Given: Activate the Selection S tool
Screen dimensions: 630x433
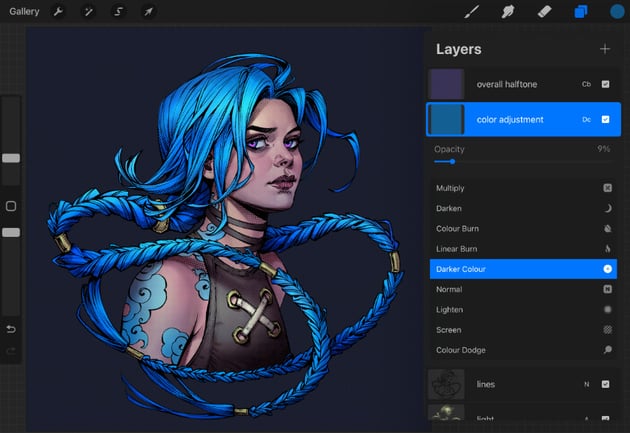Looking at the screenshot, I should click(118, 11).
